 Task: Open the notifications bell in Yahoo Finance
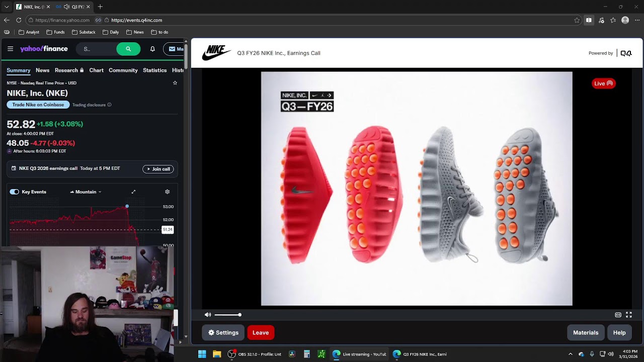pyautogui.click(x=152, y=49)
